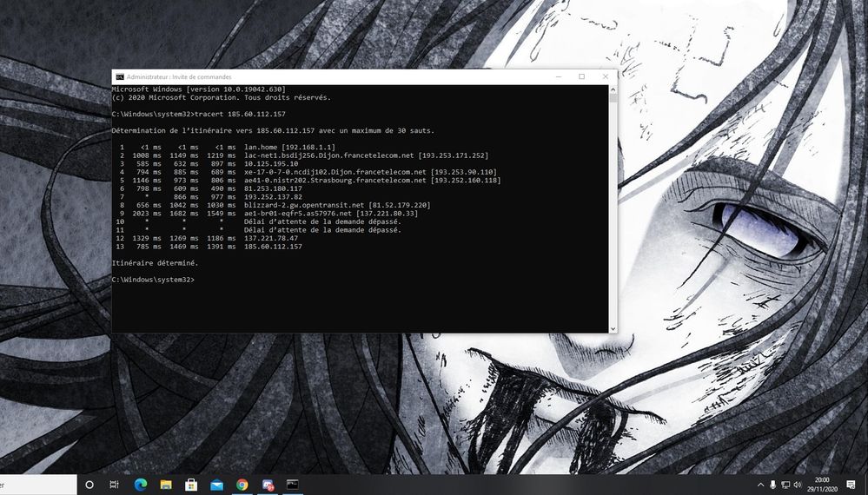Click the Command Prompt icon in title bar
This screenshot has width=868, height=495.
coord(120,76)
